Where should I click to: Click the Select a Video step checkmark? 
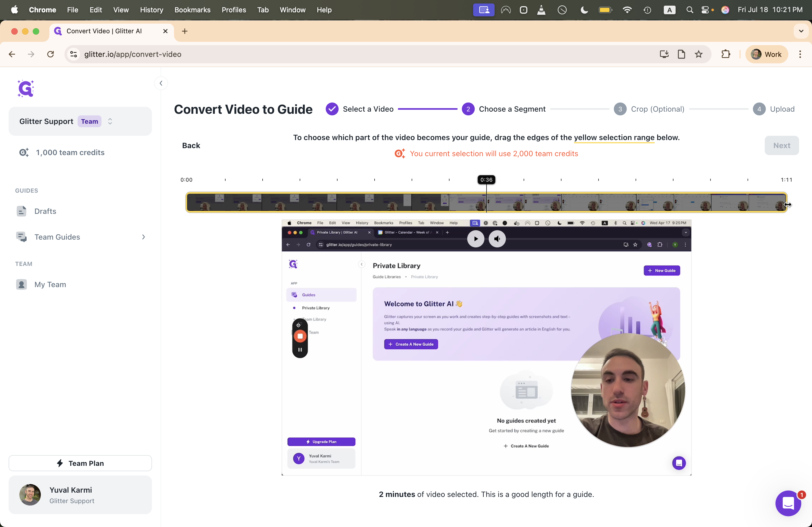(x=332, y=109)
